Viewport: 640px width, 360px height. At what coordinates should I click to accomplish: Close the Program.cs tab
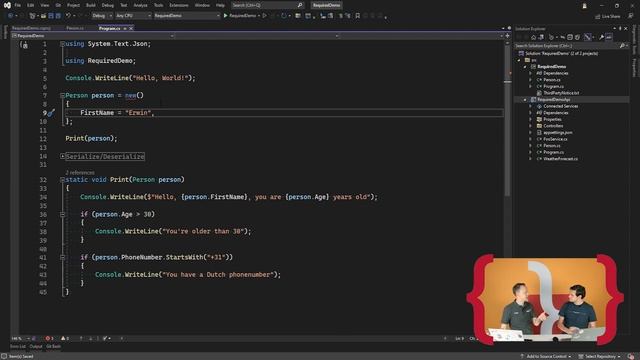pos(131,29)
